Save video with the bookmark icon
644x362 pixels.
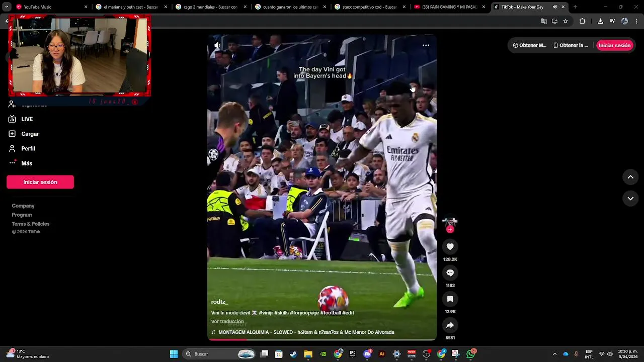(450, 299)
